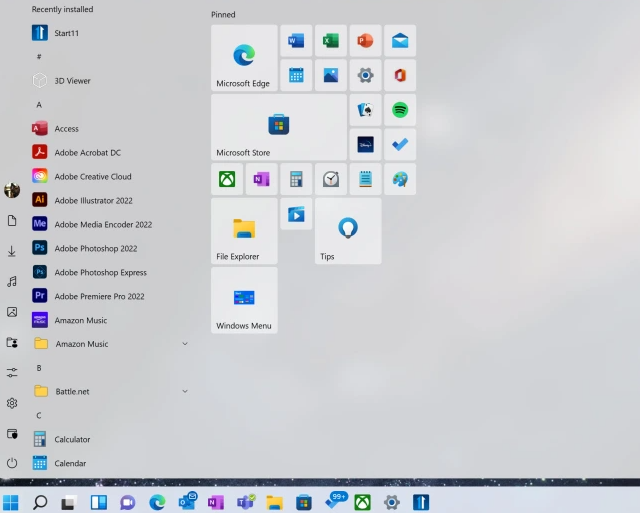The image size is (640, 513).
Task: Expand the Battle.net folder chevron
Action: [185, 391]
